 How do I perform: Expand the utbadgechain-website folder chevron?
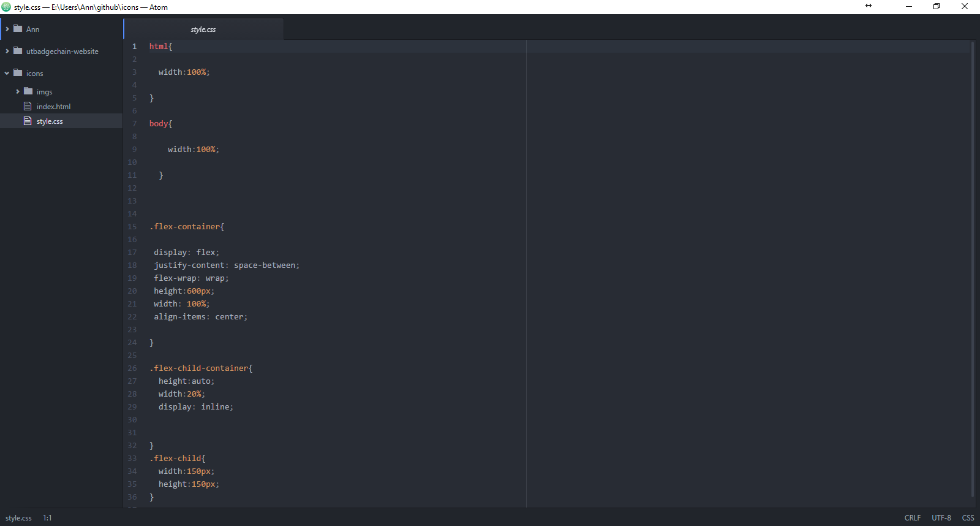[7, 51]
